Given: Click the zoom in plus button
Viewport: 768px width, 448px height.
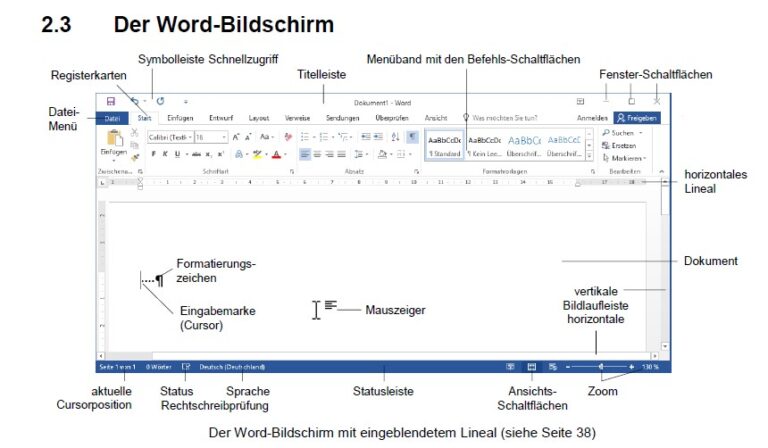Looking at the screenshot, I should coord(631,367).
